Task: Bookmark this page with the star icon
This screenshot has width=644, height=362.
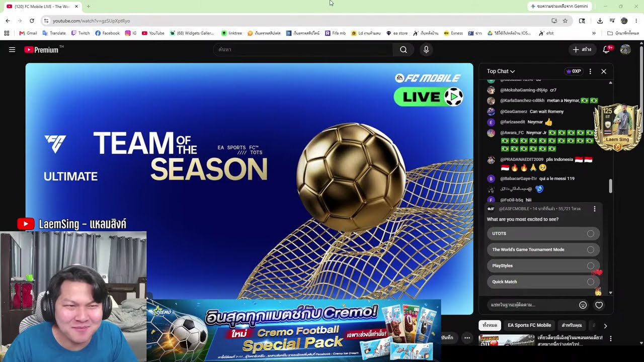Action: coord(565,21)
